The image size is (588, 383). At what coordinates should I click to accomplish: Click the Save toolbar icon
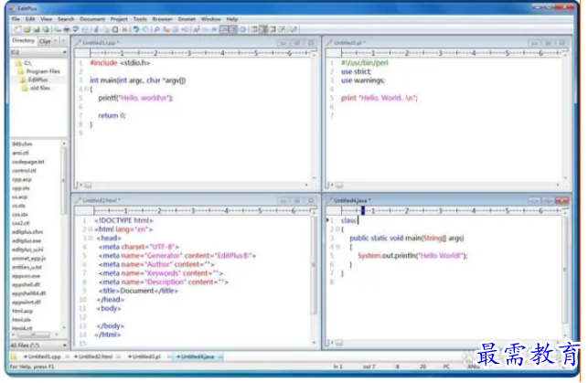pyautogui.click(x=37, y=29)
